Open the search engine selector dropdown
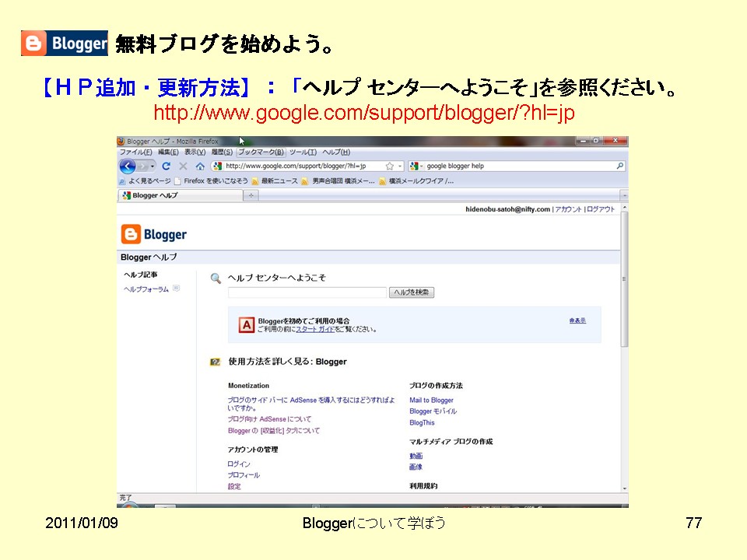Screen dimensions: 747x560 [x=420, y=166]
